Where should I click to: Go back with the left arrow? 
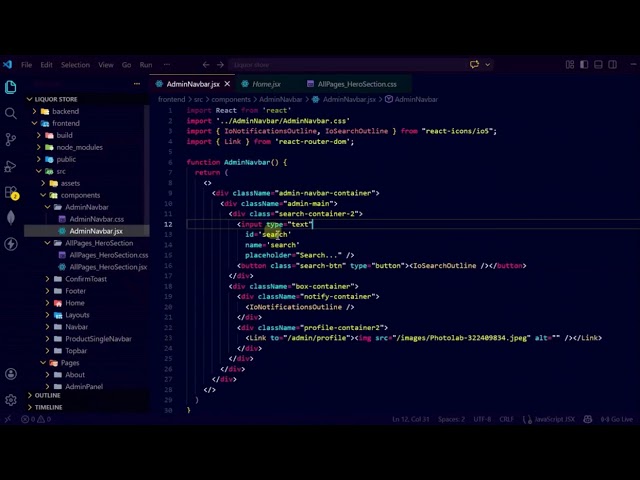point(206,64)
